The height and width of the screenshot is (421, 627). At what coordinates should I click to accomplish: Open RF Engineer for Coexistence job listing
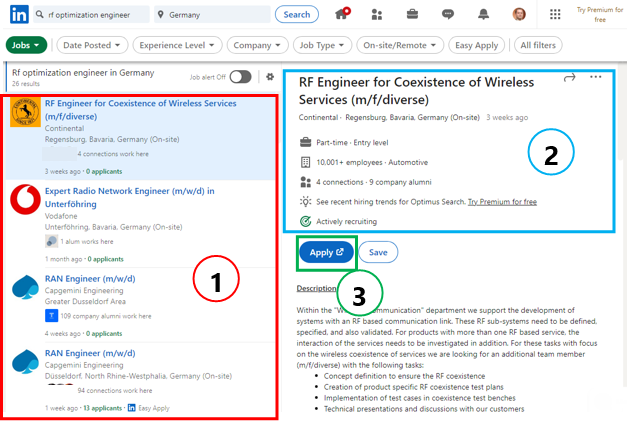140,110
